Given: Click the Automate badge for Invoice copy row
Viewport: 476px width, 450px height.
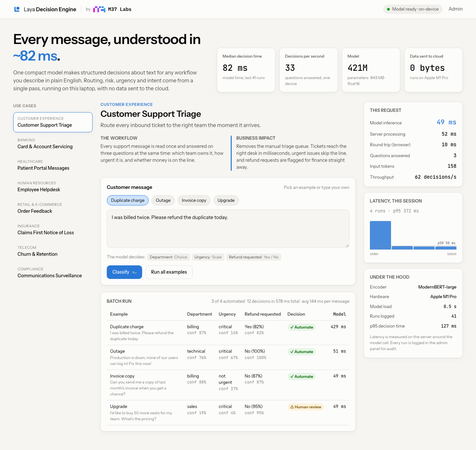Looking at the screenshot, I should tap(301, 377).
